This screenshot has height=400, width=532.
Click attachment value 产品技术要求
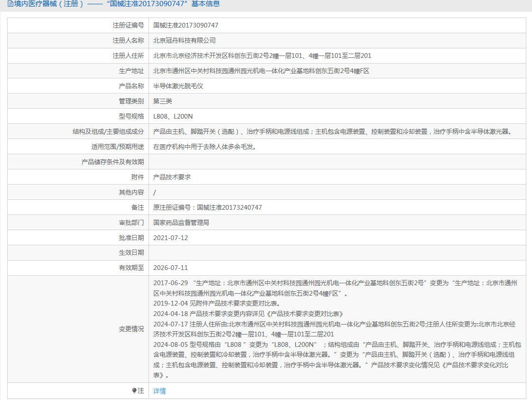172,177
